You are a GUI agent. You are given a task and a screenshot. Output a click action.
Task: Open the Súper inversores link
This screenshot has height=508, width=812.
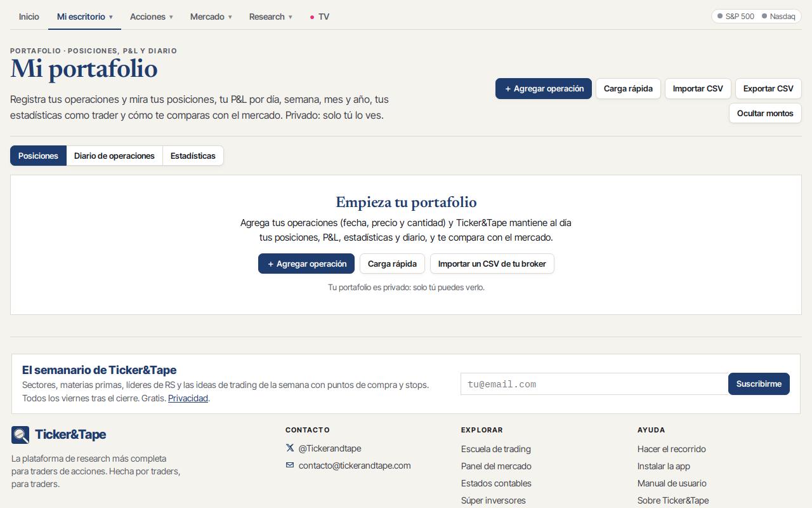click(x=494, y=500)
